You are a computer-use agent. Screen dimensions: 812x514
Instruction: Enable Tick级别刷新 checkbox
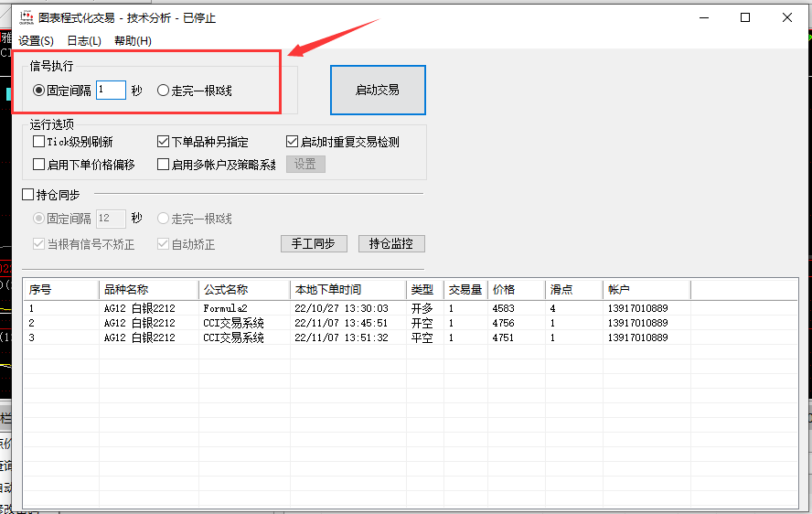point(38,142)
